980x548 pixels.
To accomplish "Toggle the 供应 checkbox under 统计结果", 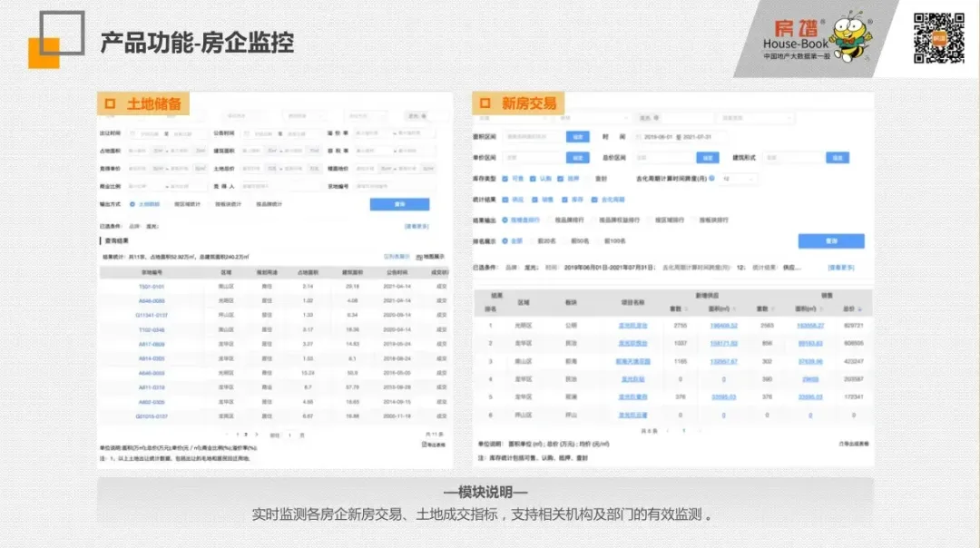I will tap(505, 199).
